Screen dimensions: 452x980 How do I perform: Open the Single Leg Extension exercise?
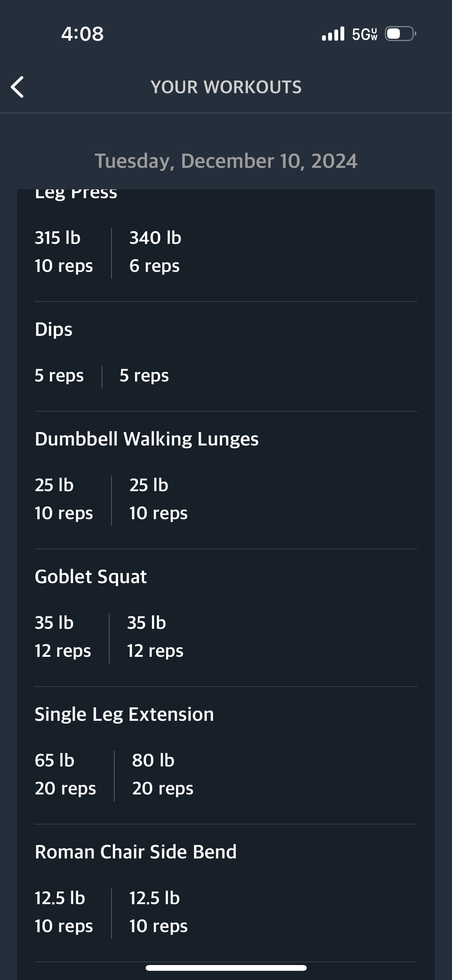124,714
